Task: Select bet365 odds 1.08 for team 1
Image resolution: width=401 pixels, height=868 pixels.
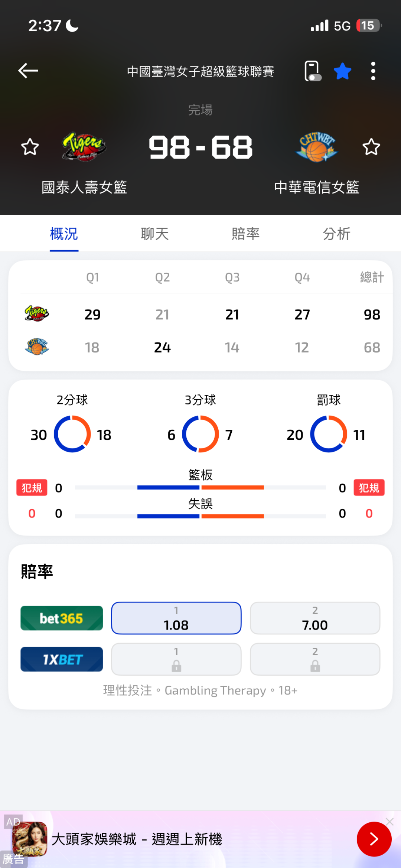Action: pos(176,618)
